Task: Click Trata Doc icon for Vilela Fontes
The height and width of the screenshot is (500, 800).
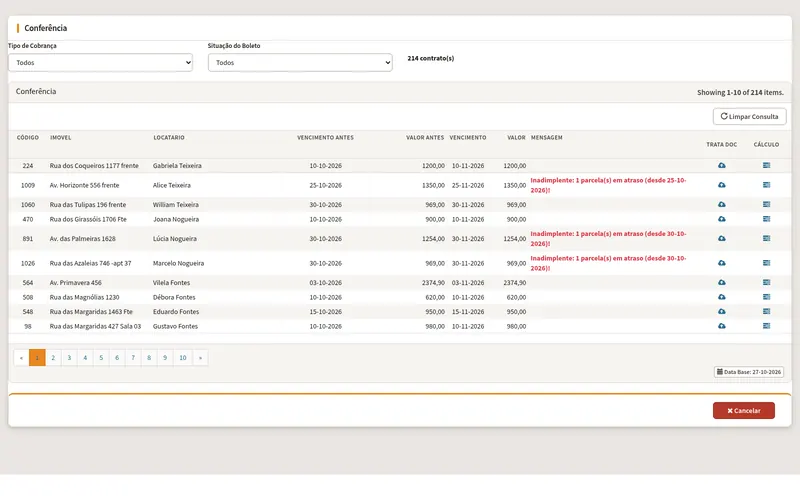Action: tap(721, 282)
